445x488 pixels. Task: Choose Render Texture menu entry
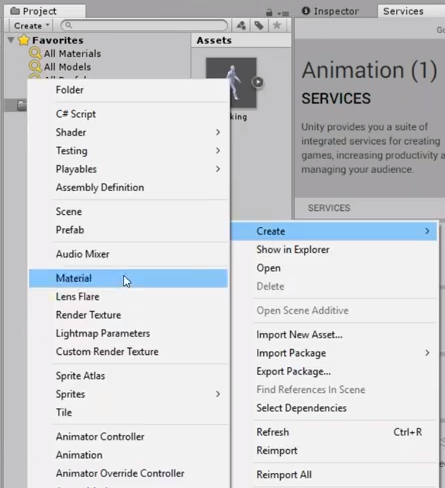coord(129,315)
